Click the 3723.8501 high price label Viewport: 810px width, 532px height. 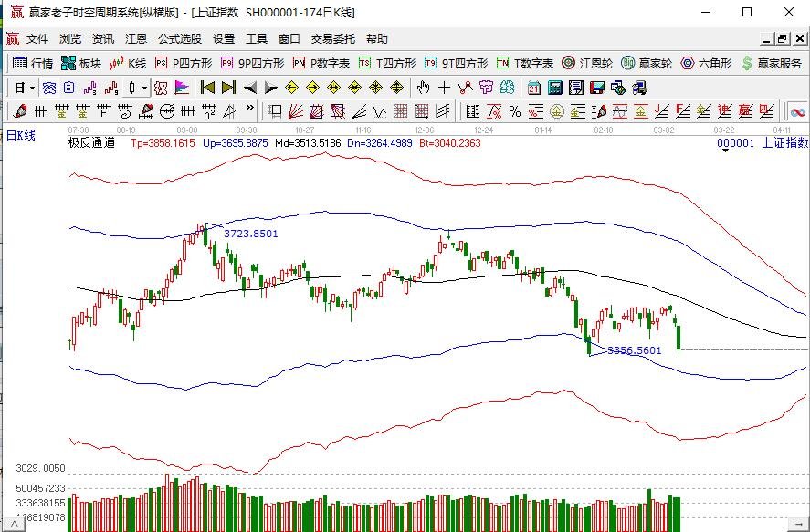(x=251, y=234)
